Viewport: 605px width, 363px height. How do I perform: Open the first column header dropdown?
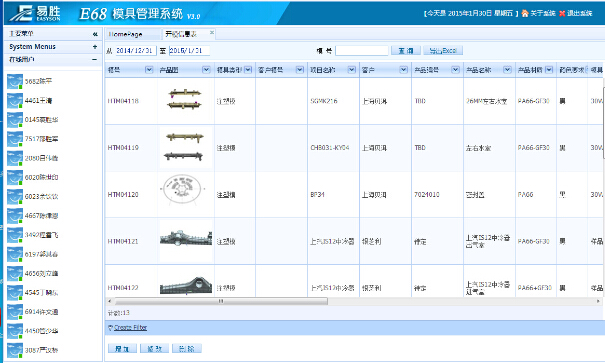click(149, 70)
